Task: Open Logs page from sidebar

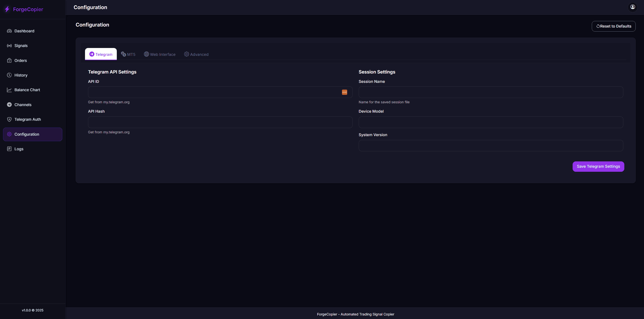Action: click(33, 149)
